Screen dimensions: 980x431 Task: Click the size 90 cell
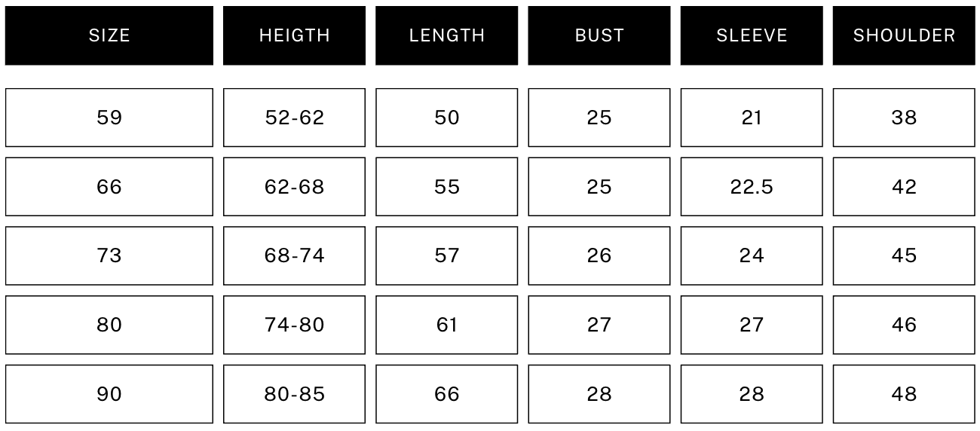[109, 394]
